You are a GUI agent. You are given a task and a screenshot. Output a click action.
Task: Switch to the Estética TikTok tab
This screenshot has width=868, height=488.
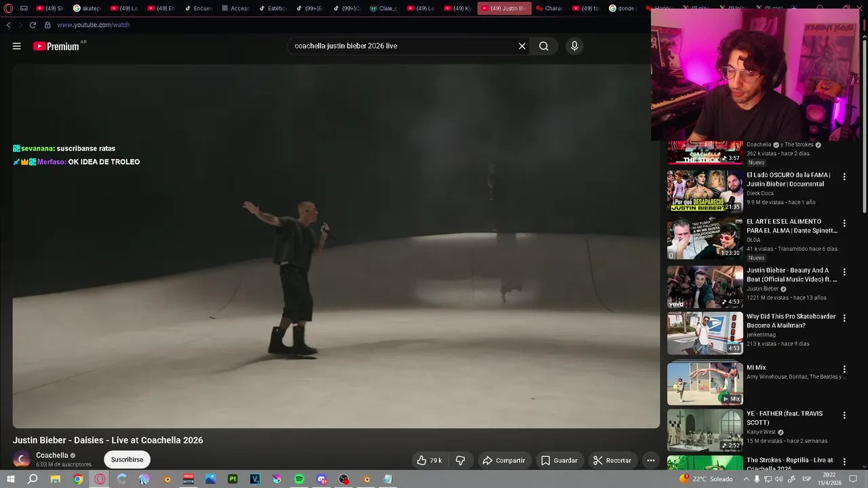pos(273,8)
